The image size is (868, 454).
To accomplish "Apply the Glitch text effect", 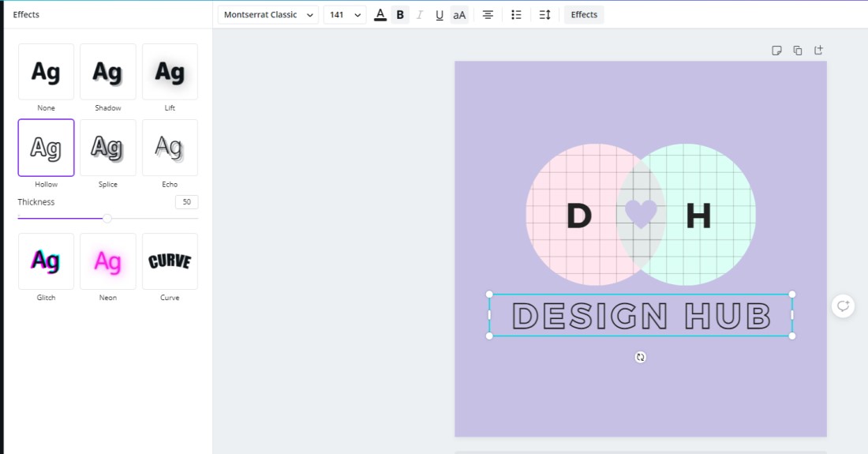I will point(46,261).
